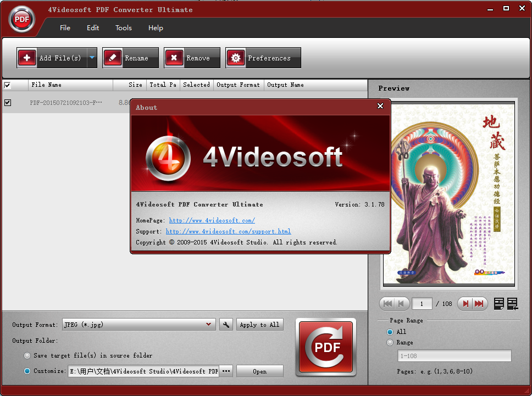The height and width of the screenshot is (396, 532).
Task: Click the Apply to All button
Action: (259, 325)
